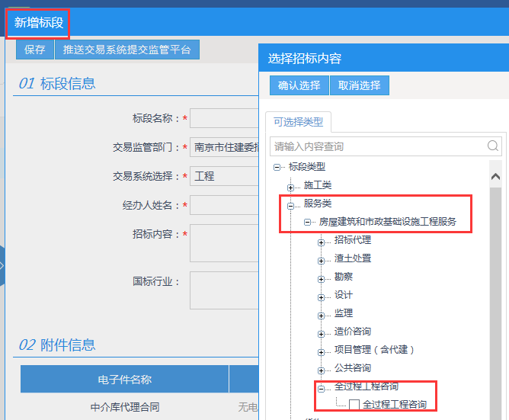Expand the 造价咨询 node
Image resolution: width=509 pixels, height=420 pixels.
[321, 332]
